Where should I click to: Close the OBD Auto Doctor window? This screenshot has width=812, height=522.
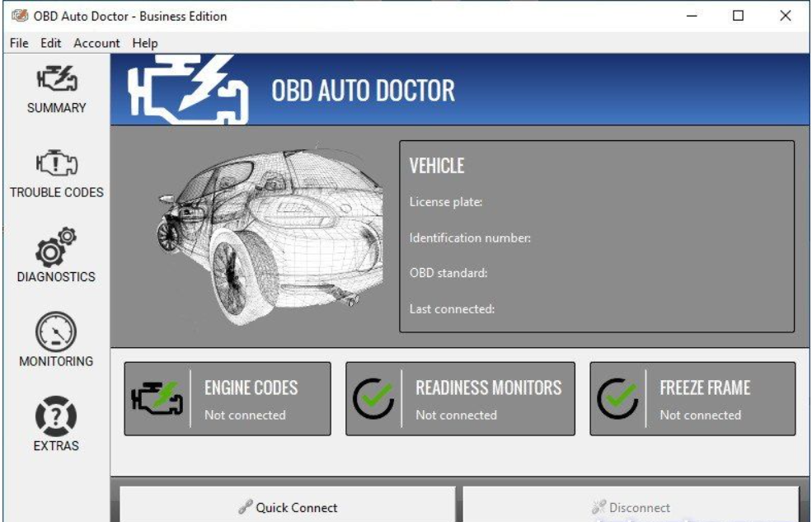(x=785, y=16)
